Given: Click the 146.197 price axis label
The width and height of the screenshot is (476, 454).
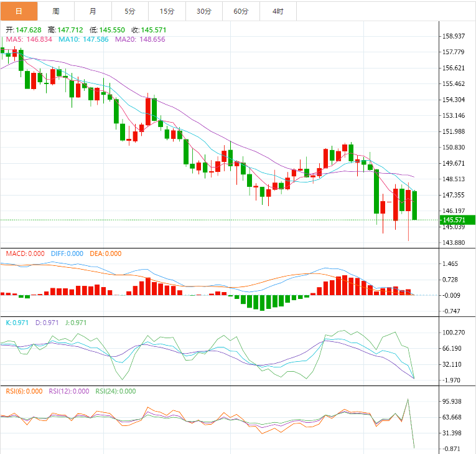Looking at the screenshot, I should click(454, 210).
